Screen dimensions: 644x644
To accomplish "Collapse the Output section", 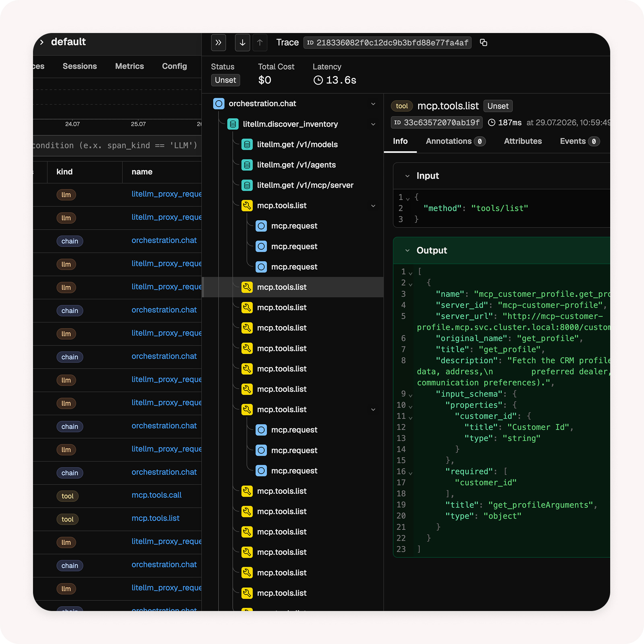I will coord(407,250).
